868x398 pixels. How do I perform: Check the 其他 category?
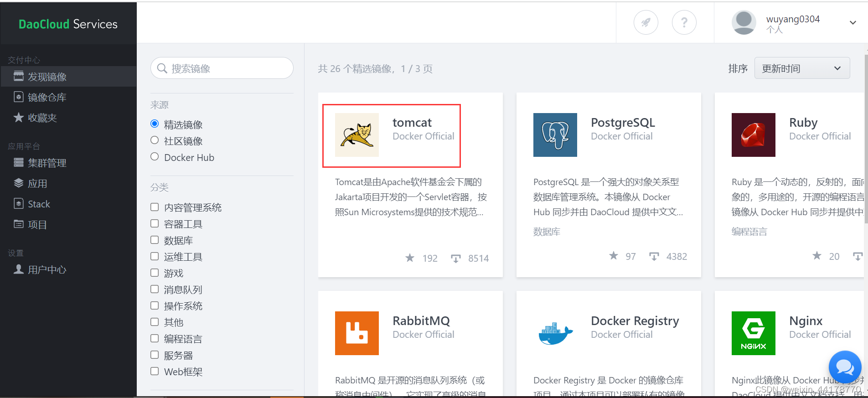click(x=155, y=322)
